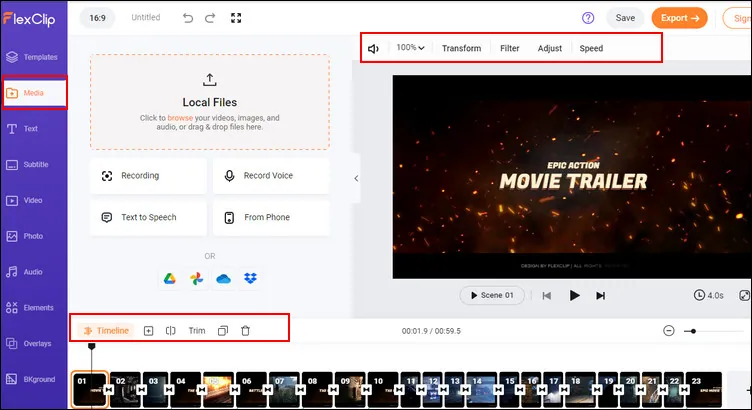Open the Overlays sidebar panel

click(29, 343)
